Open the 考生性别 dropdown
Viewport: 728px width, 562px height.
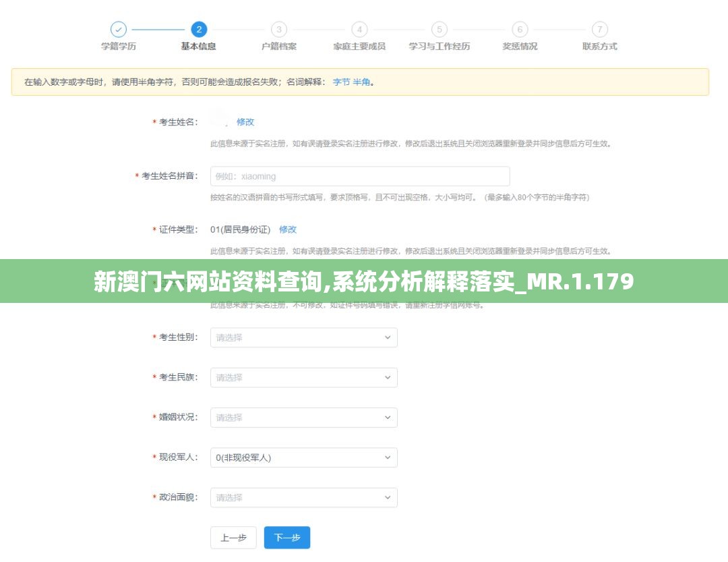303,337
